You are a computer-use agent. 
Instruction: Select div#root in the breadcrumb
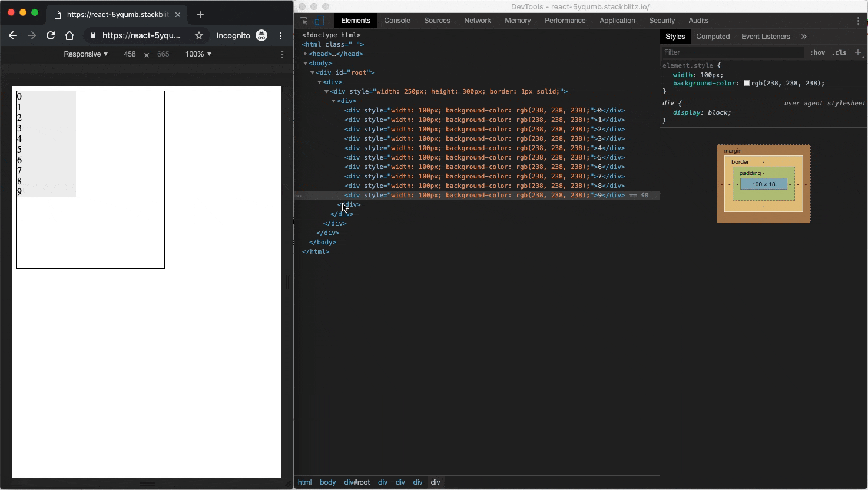(357, 482)
